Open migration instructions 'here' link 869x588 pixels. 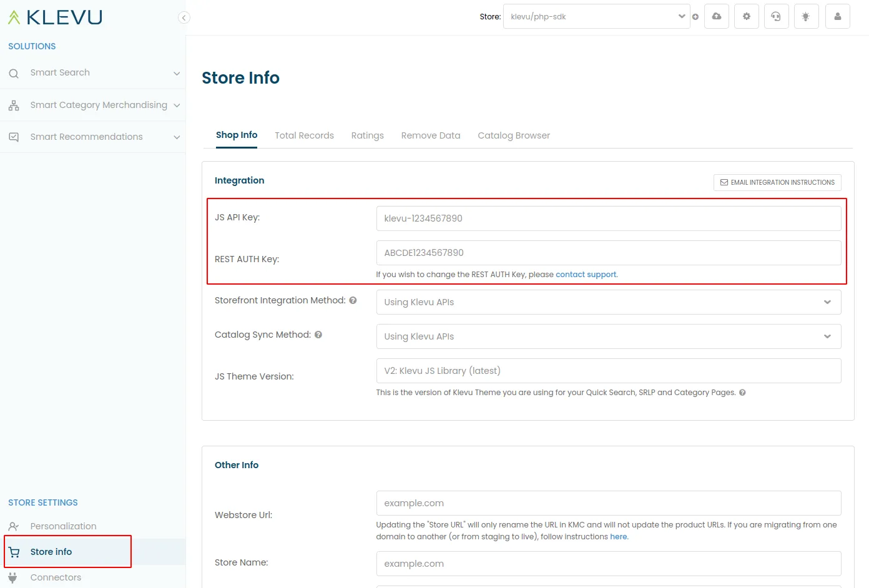click(619, 537)
